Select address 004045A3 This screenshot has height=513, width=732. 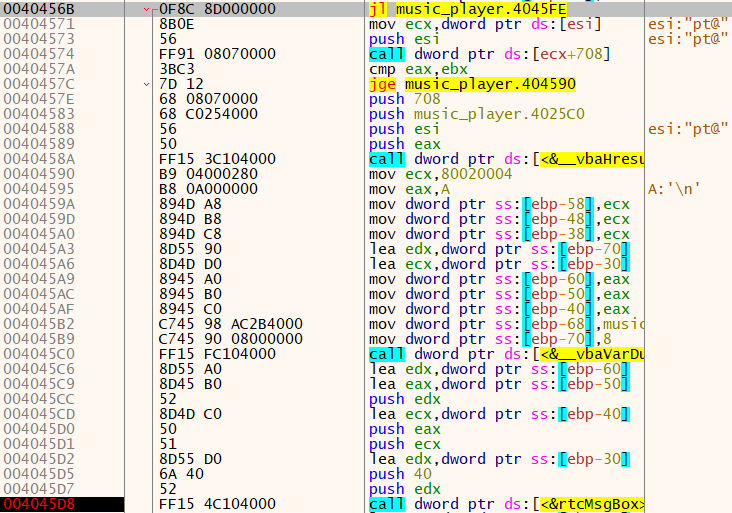click(x=39, y=249)
